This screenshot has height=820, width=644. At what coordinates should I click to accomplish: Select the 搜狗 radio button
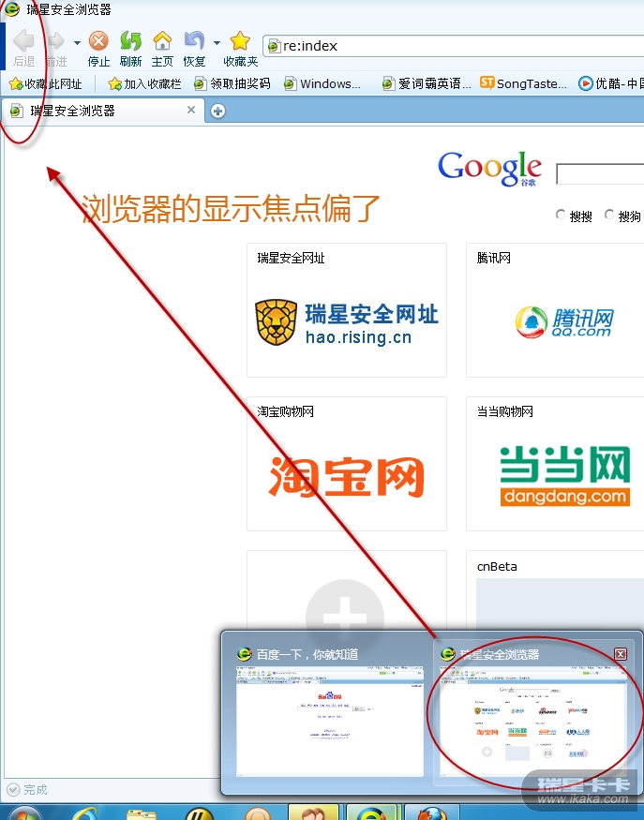[x=609, y=215]
